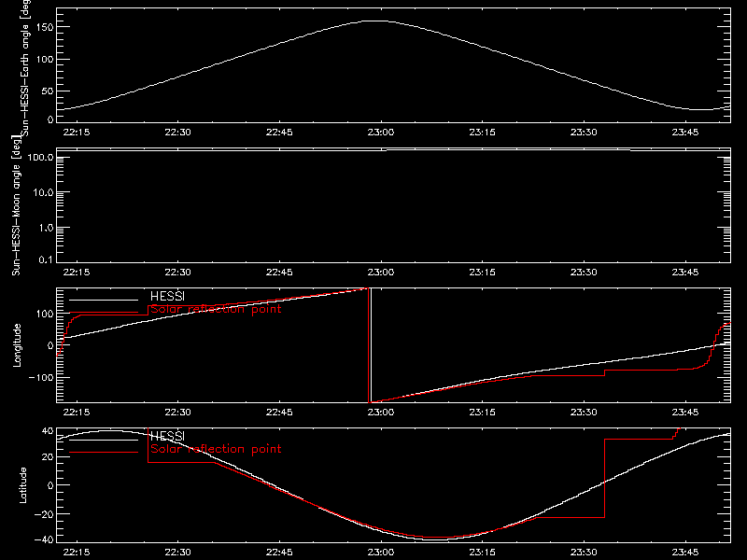Click 100 tick on Longitude axis
Image resolution: width=747 pixels, height=560 pixels.
click(45, 314)
